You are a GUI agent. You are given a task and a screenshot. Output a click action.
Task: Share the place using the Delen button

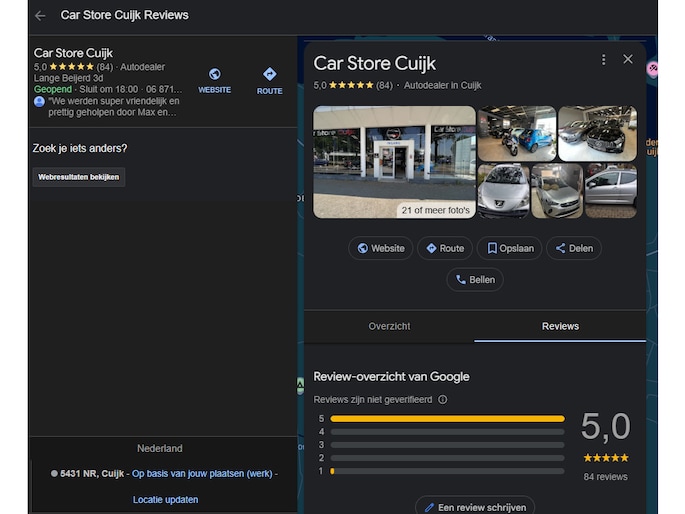point(574,248)
